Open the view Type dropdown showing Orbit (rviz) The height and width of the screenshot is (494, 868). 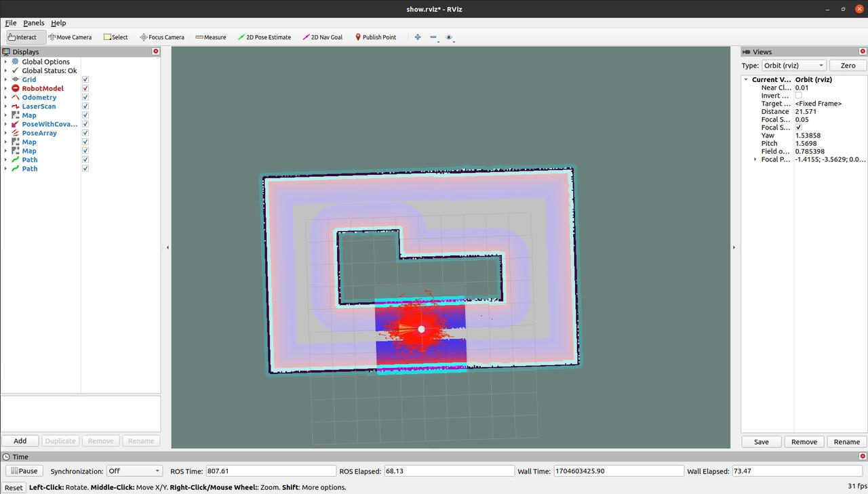793,66
